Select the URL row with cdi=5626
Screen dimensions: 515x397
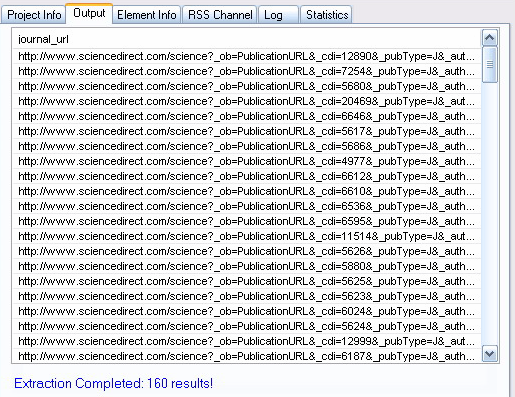pos(246,251)
